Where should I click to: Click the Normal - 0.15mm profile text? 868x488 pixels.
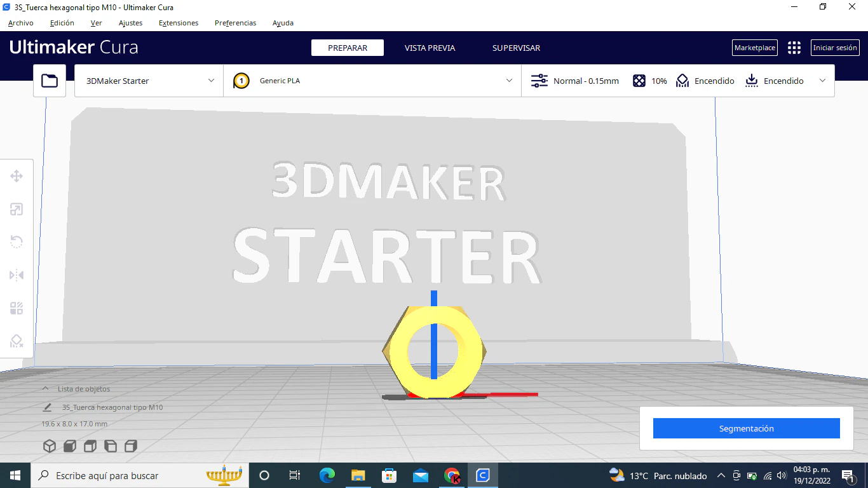pyautogui.click(x=586, y=81)
